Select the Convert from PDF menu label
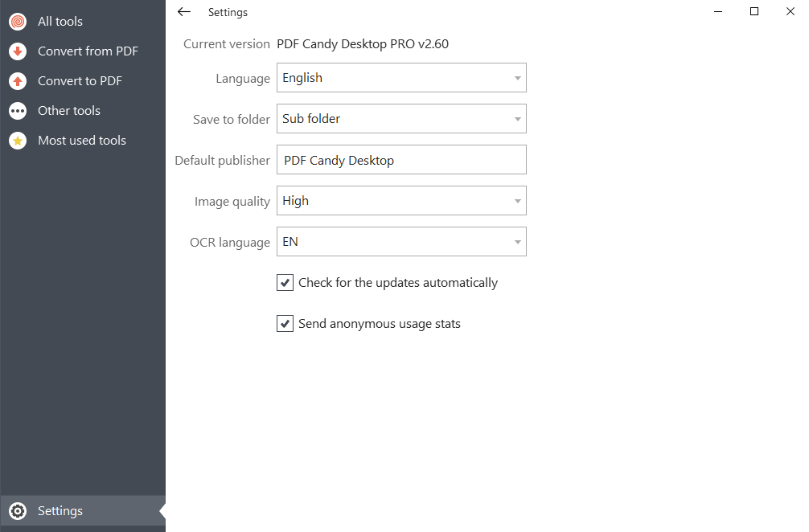Screen dimensions: 809x532 click(88, 51)
